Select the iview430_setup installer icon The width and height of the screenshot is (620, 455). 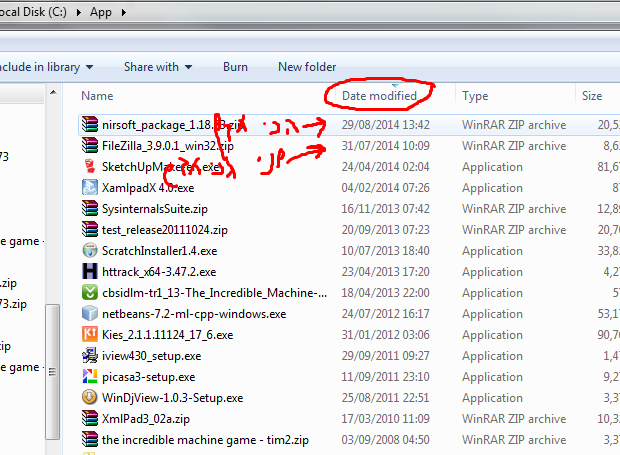tap(90, 356)
